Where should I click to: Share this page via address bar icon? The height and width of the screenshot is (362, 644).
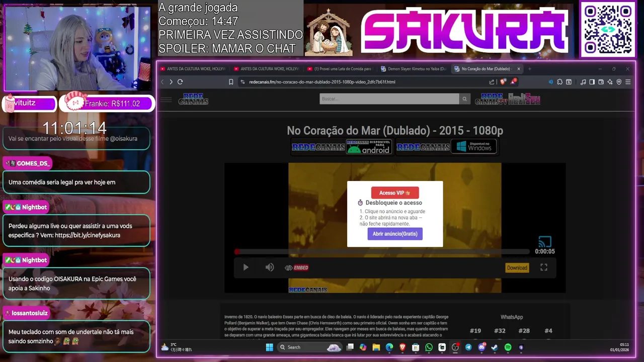coord(492,82)
